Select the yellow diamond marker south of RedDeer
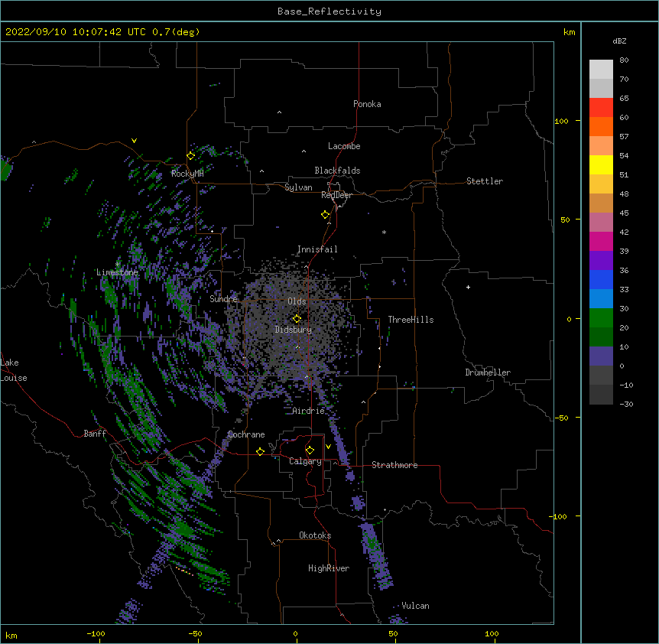Screen dimensions: 659x644 tap(326, 215)
